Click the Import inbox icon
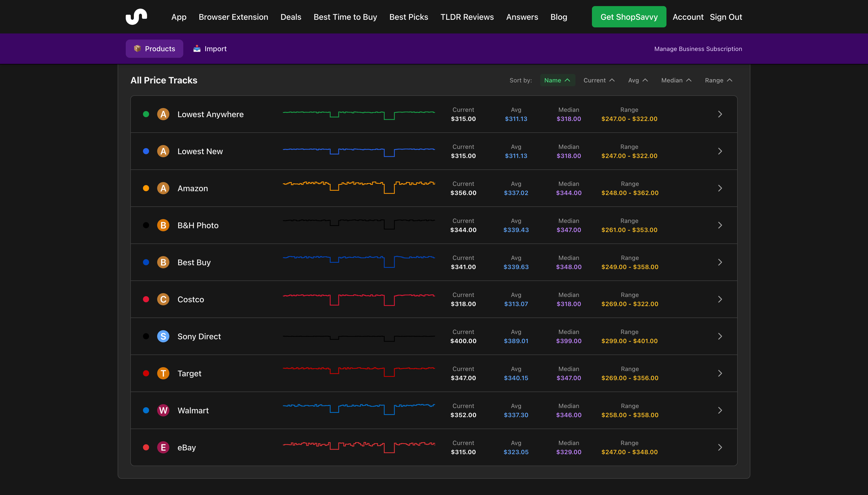 197,48
